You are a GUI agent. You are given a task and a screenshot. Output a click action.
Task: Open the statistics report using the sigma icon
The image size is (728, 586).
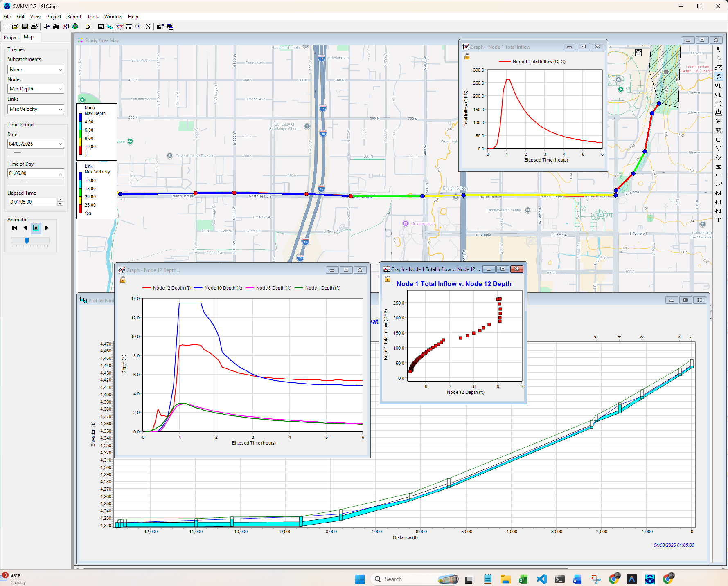pos(148,27)
